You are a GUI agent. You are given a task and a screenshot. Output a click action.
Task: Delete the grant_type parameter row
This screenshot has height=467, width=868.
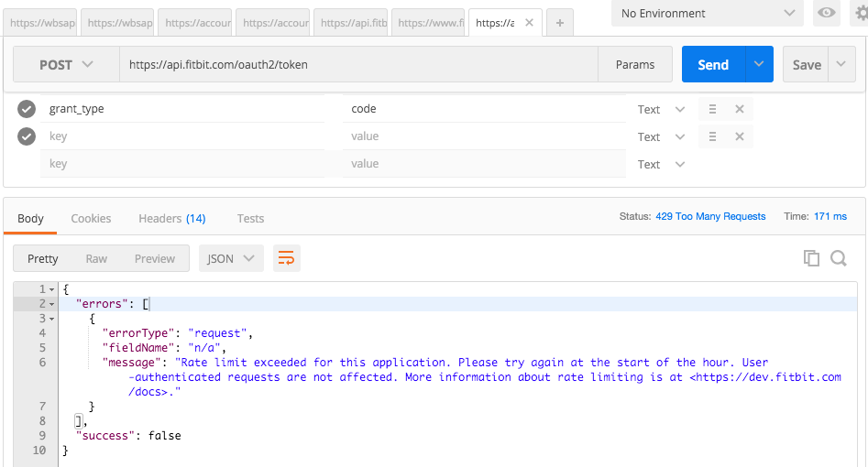[x=739, y=109]
